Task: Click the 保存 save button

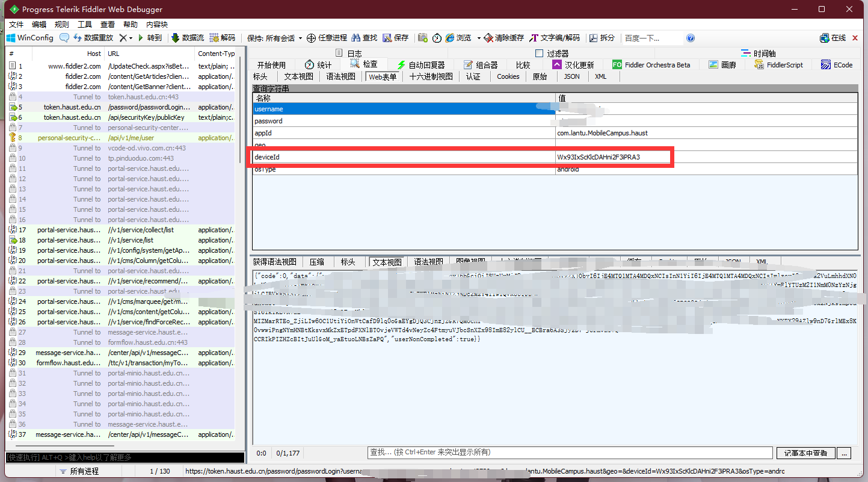Action: [396, 38]
